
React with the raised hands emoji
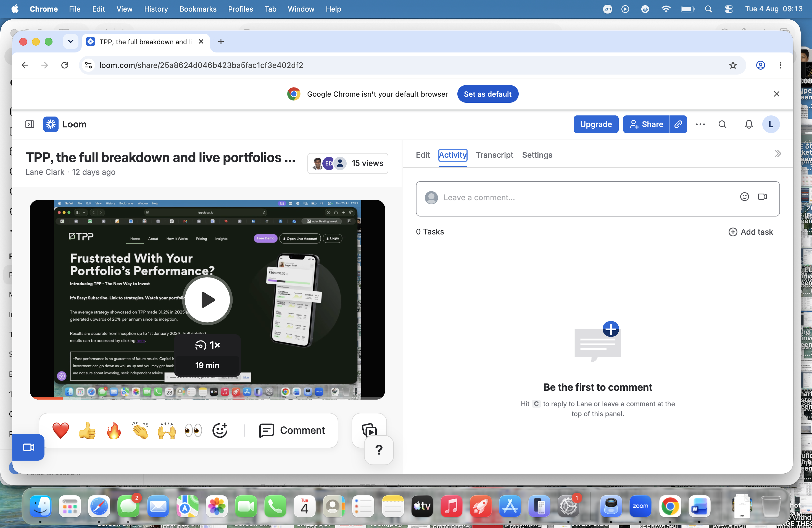click(x=167, y=430)
